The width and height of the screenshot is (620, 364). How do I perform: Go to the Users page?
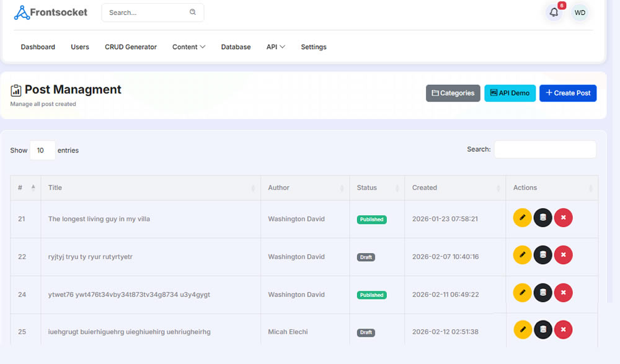click(x=80, y=47)
